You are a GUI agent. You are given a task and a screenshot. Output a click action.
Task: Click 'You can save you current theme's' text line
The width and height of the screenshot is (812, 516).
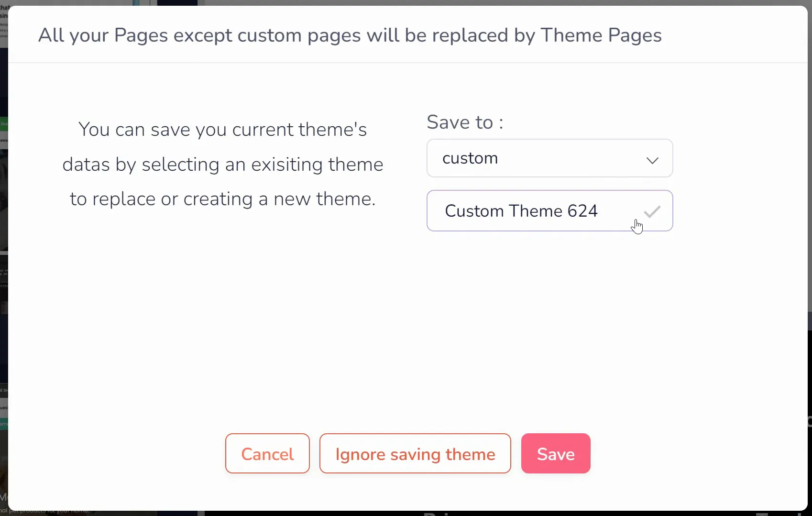click(223, 129)
